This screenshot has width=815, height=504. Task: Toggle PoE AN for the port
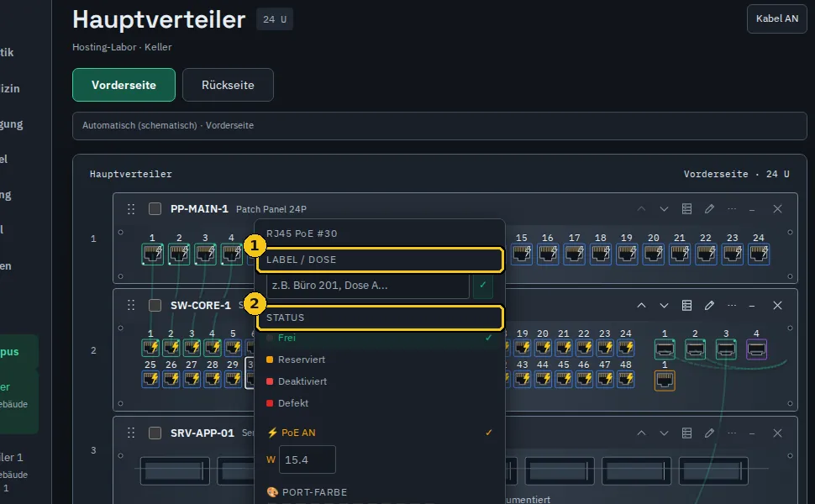click(380, 433)
